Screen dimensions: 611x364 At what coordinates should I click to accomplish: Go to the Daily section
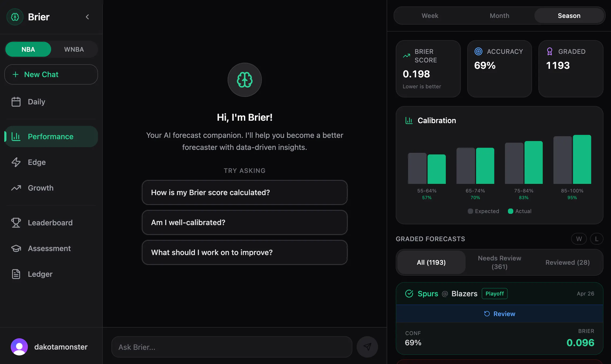click(x=51, y=102)
